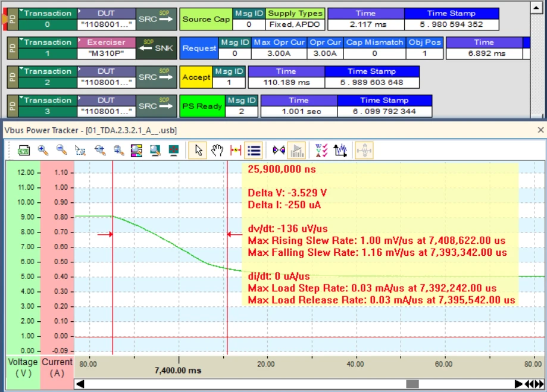Toggle the bow-tie sync icon
The image size is (547, 392).
click(278, 151)
